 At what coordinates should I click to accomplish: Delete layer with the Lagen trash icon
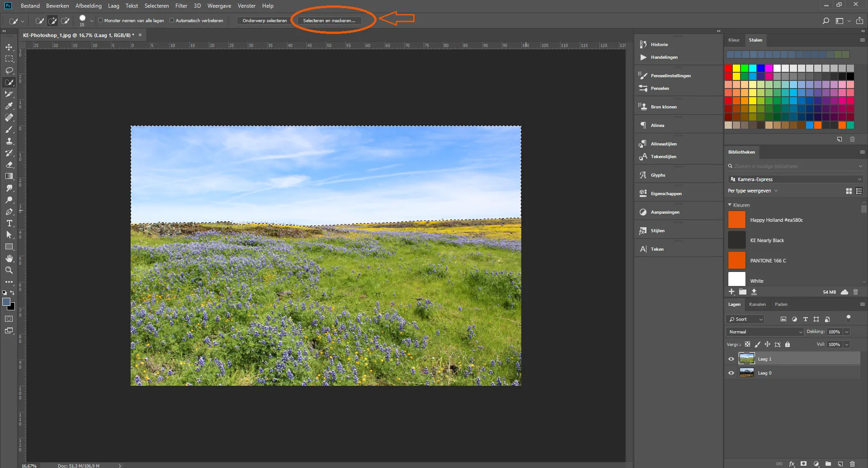coord(852,464)
